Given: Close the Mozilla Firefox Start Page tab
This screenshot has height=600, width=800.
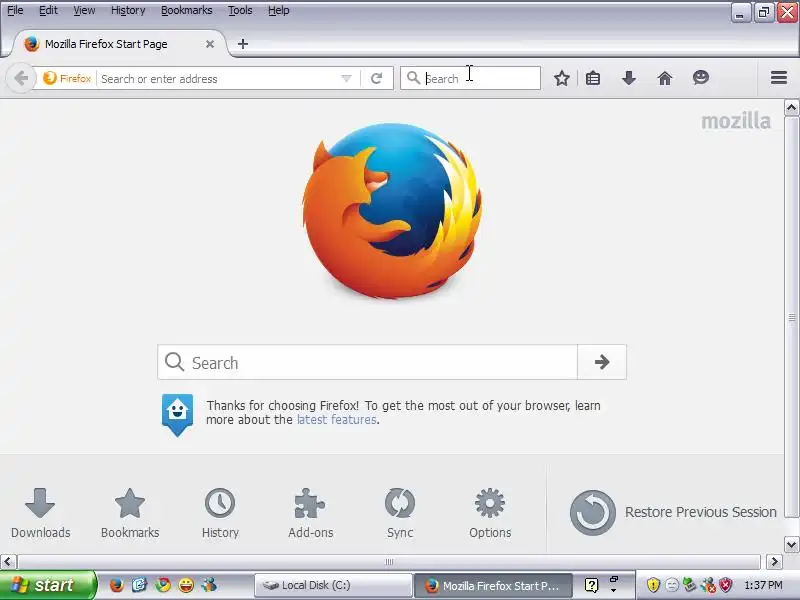Looking at the screenshot, I should click(x=210, y=44).
